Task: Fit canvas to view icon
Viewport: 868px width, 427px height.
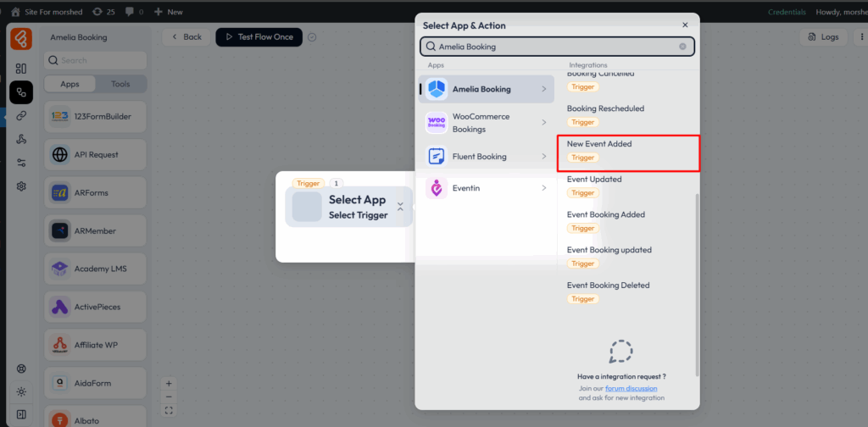Action: coord(169,410)
